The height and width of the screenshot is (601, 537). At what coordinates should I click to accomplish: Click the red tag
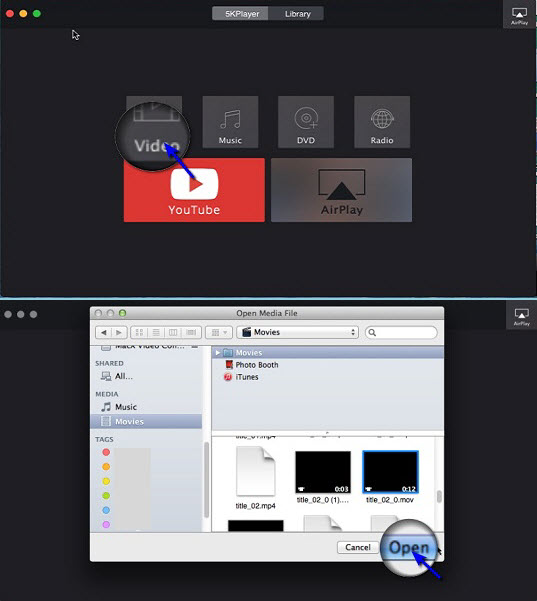coord(106,452)
